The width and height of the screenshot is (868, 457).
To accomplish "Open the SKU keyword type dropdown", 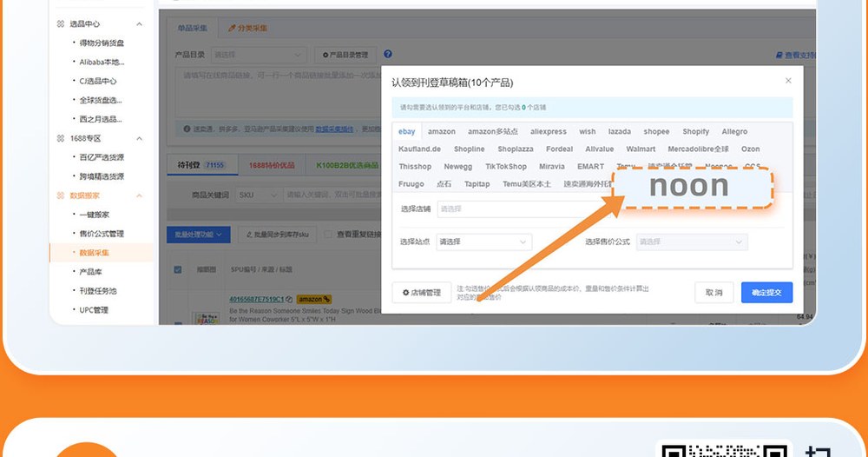I will coord(259,195).
